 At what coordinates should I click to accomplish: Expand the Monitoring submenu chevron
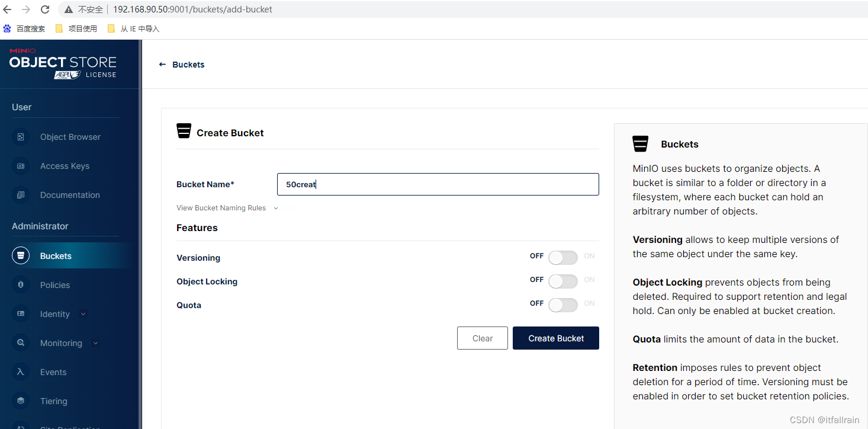click(x=96, y=343)
